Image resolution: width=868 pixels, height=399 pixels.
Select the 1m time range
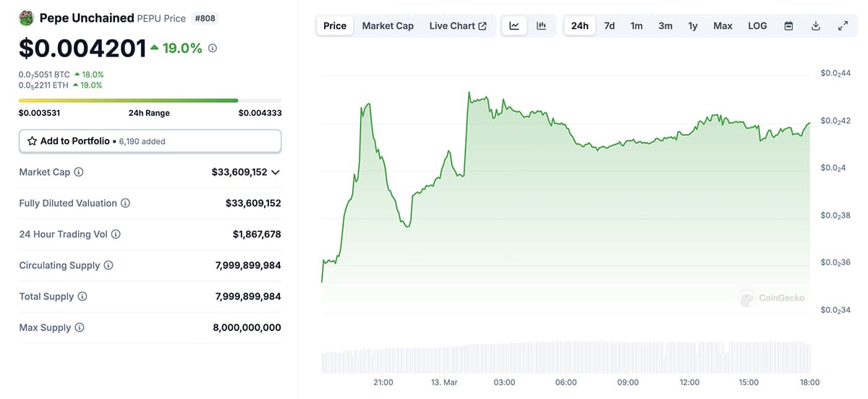coord(637,26)
